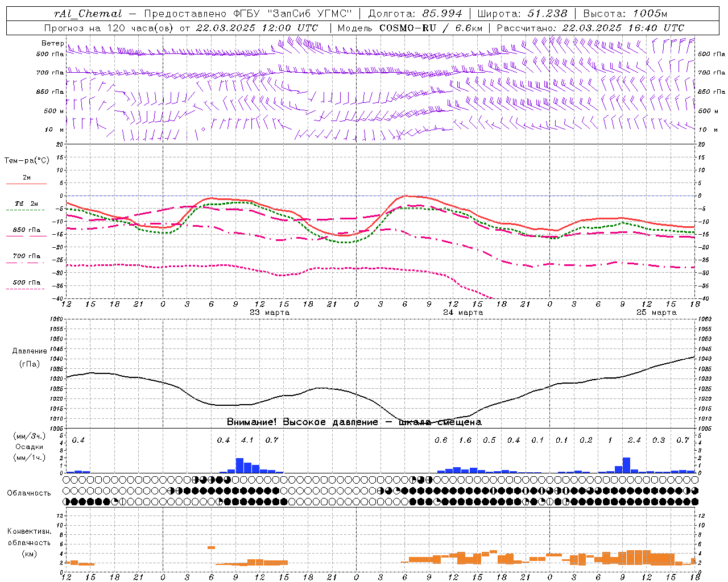Image resolution: width=728 pixels, height=582 pixels.
Task: Click the Конвективн. облачность panel label
Action: (x=29, y=537)
